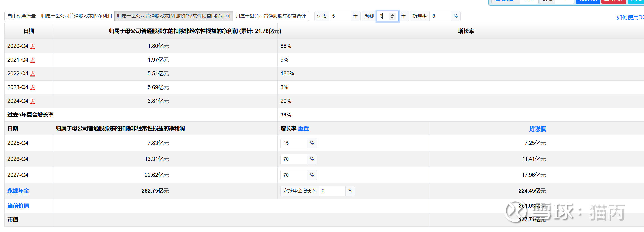Image resolution: width=644 pixels, height=232 pixels.
Task: Select the 归属于母公司普通股股东的净利润 tab
Action: (76, 16)
